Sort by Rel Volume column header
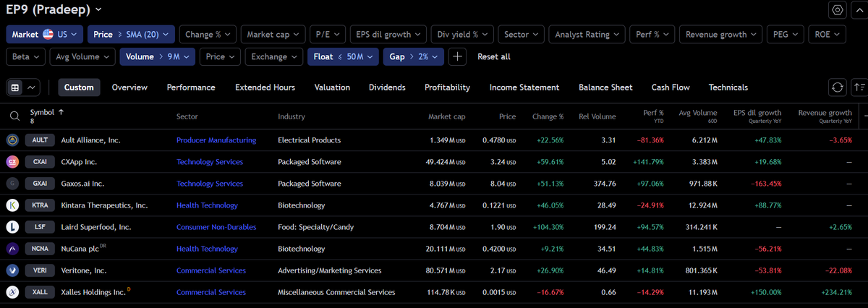The width and height of the screenshot is (868, 308). (597, 116)
